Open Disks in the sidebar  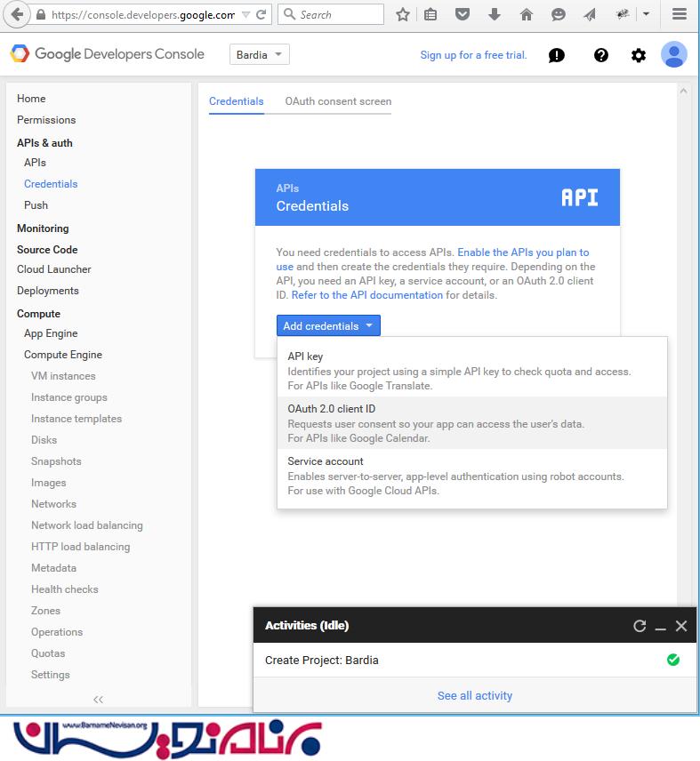[44, 440]
